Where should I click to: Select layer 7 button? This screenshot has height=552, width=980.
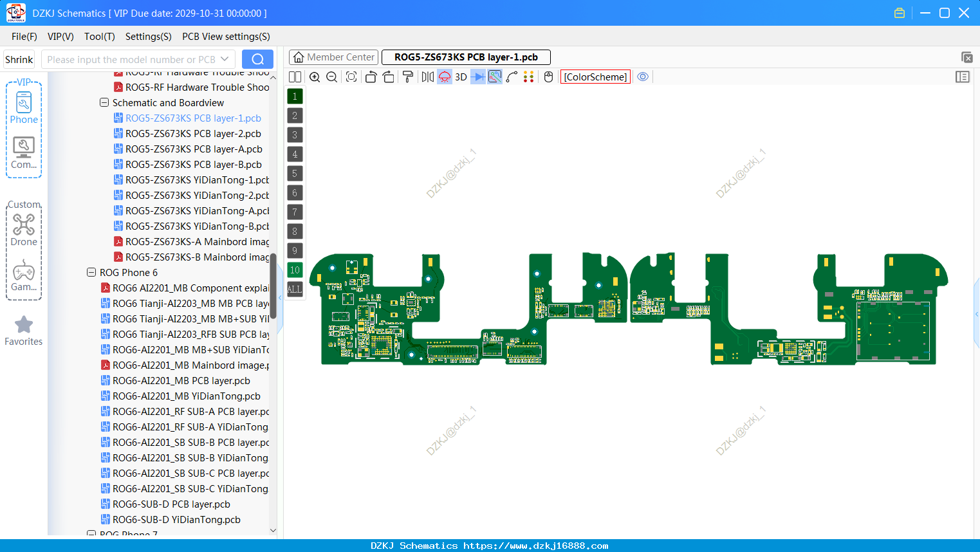click(295, 212)
